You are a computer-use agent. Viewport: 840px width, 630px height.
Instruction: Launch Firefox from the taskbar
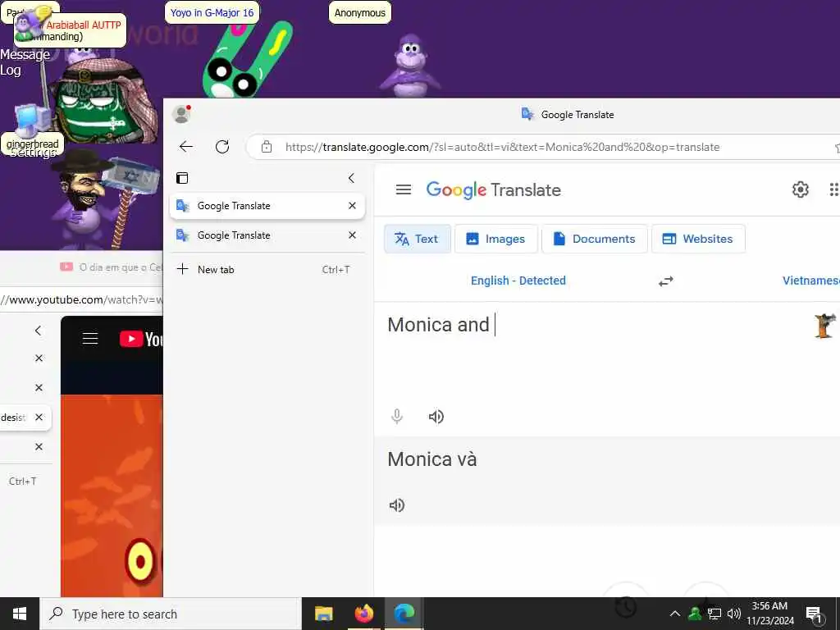pos(364,614)
